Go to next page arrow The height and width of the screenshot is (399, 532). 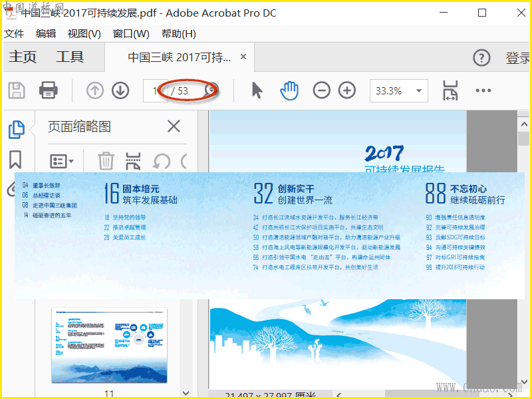[120, 90]
